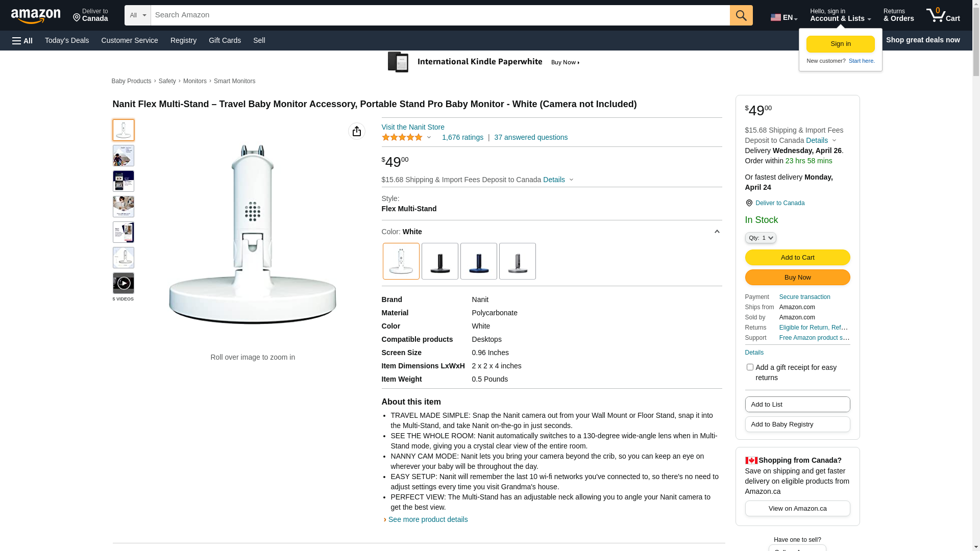Image resolution: width=980 pixels, height=551 pixels.
Task: Open the All hamburger menu
Action: pyautogui.click(x=22, y=40)
